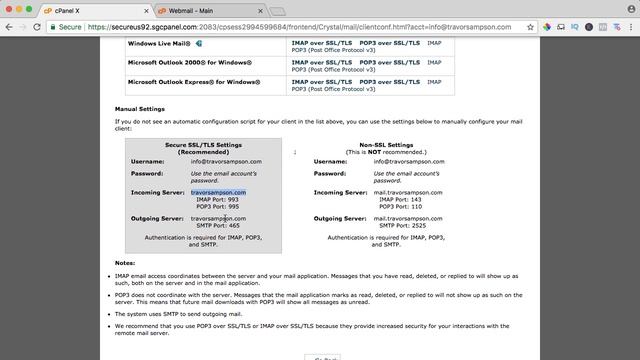Open the Google Translate extension icon
Viewport: 640px width, 360px height.
point(617,27)
